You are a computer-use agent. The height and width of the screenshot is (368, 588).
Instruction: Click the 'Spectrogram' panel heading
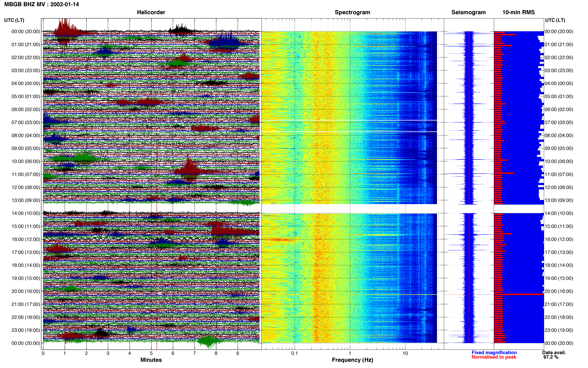point(352,12)
